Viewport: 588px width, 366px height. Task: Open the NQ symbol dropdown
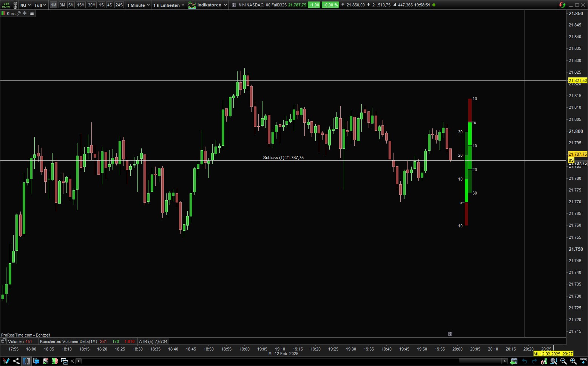(x=25, y=5)
